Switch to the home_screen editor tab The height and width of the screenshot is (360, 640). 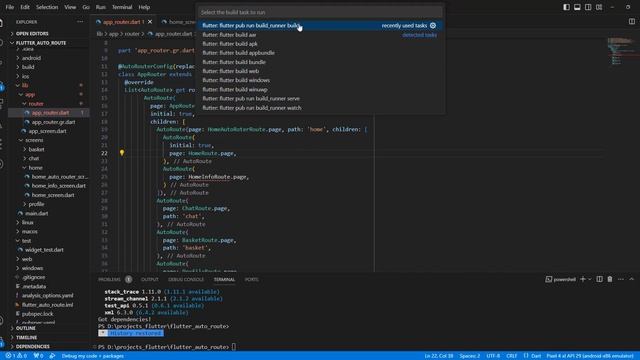click(179, 22)
